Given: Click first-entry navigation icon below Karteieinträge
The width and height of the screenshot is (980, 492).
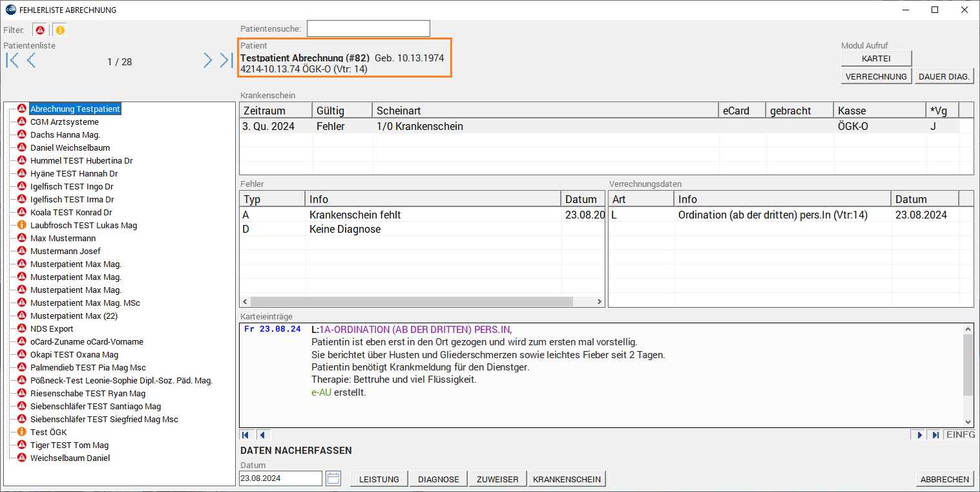Looking at the screenshot, I should 246,435.
